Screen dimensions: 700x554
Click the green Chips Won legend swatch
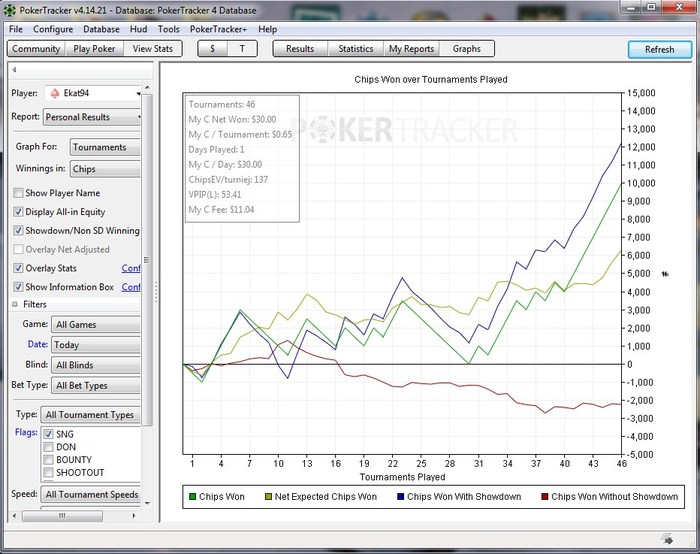pos(192,496)
